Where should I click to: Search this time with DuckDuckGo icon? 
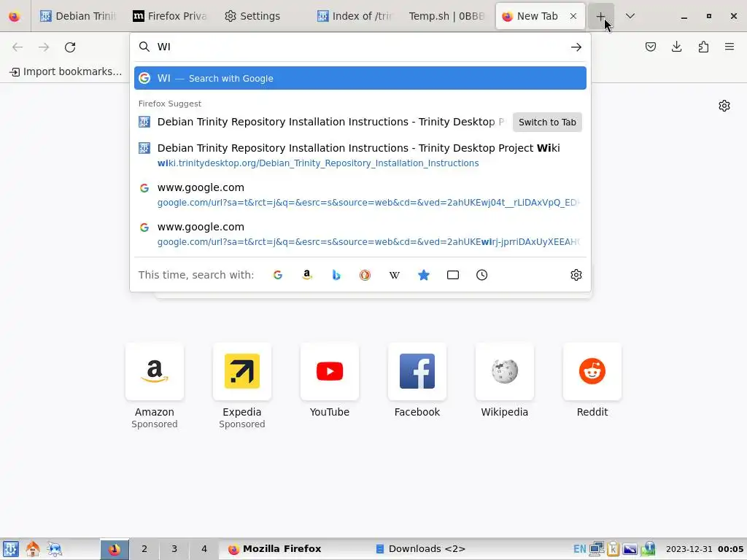(x=365, y=275)
